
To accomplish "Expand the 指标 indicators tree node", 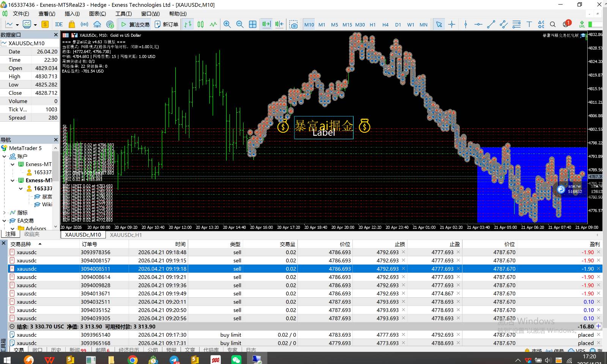I will [x=5, y=213].
